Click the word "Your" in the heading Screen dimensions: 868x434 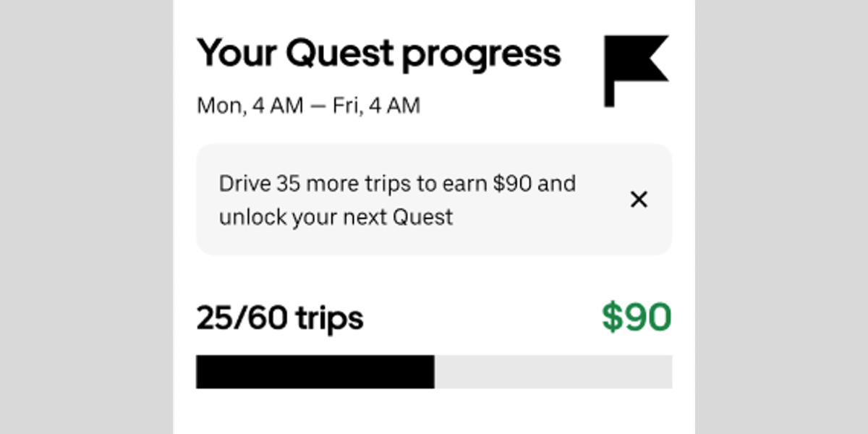[233, 54]
